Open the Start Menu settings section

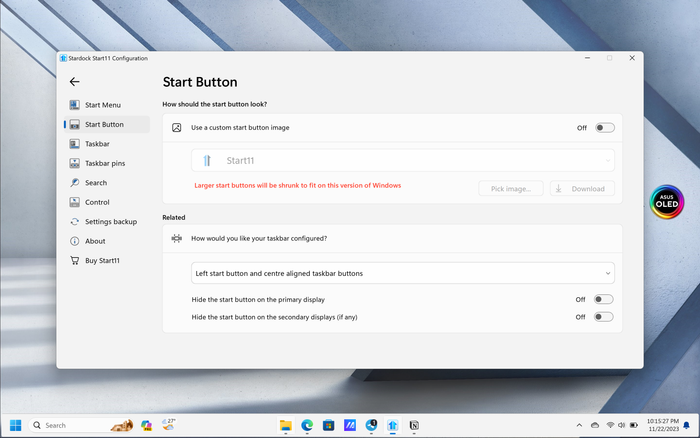click(106, 105)
